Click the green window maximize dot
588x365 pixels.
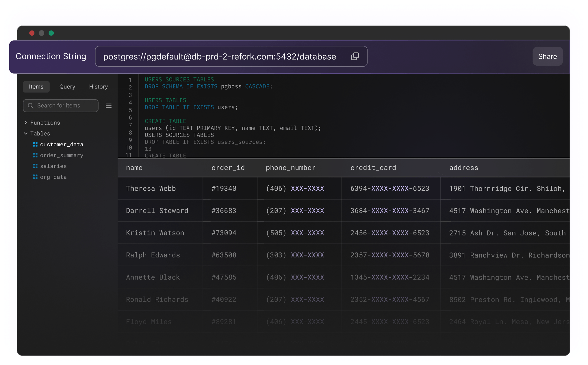(x=51, y=33)
